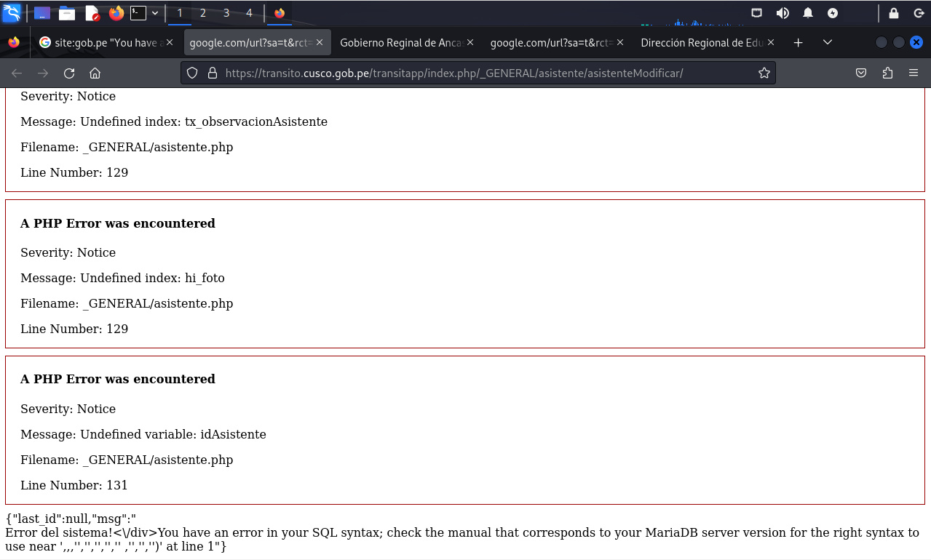Open a new browser tab
This screenshot has width=931, height=560.
point(798,43)
